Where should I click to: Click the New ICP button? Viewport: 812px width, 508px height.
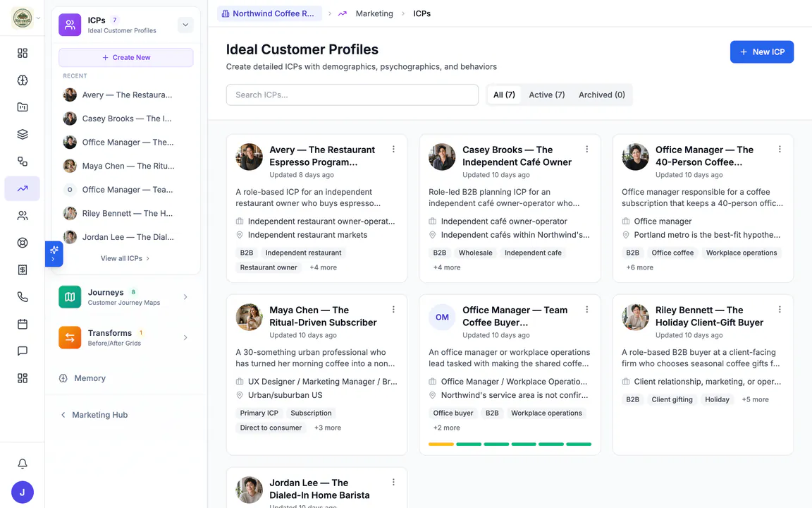tap(762, 52)
